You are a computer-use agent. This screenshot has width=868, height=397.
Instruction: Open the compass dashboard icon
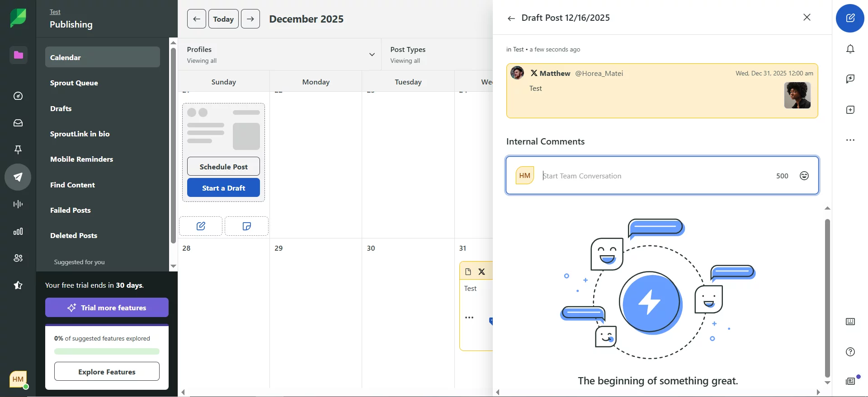click(x=18, y=96)
